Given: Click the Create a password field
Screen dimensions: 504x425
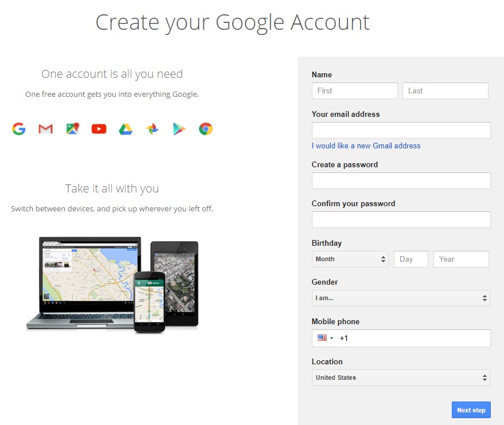Looking at the screenshot, I should (x=401, y=181).
